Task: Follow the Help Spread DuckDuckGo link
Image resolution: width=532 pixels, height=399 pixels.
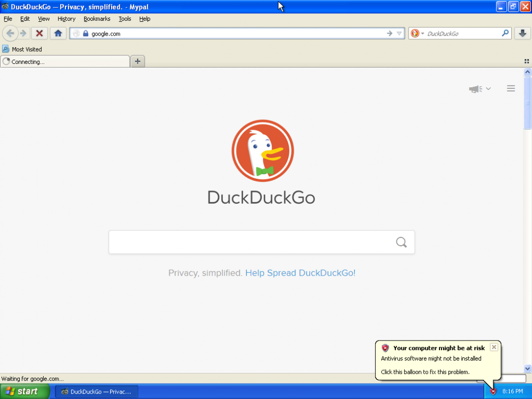Action: [x=300, y=273]
